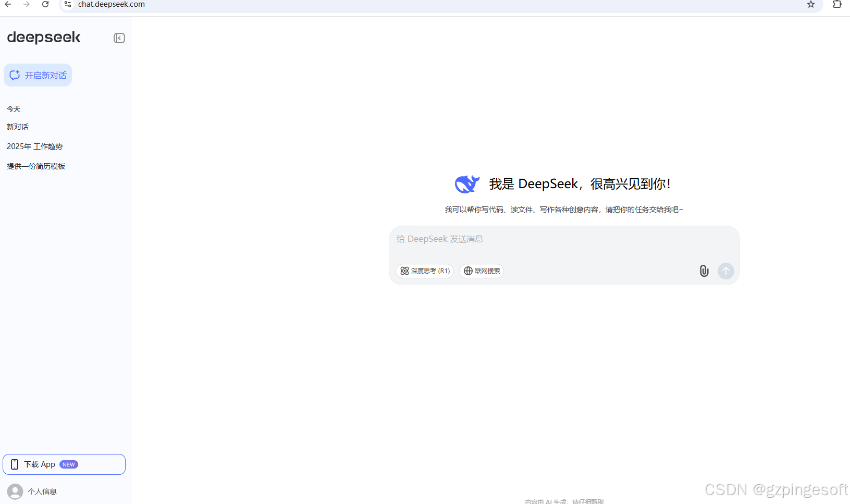Click the 今天 date group label

(x=14, y=109)
